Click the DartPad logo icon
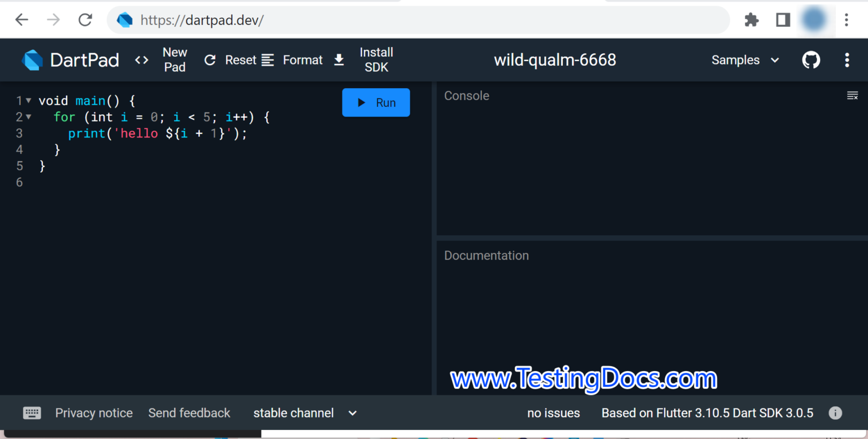The height and width of the screenshot is (439, 868). 32,60
